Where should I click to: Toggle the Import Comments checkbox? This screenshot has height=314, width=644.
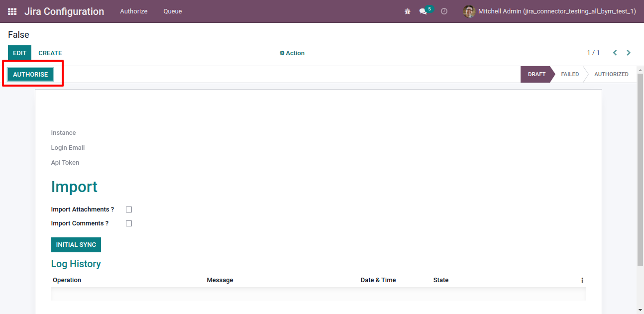(129, 223)
